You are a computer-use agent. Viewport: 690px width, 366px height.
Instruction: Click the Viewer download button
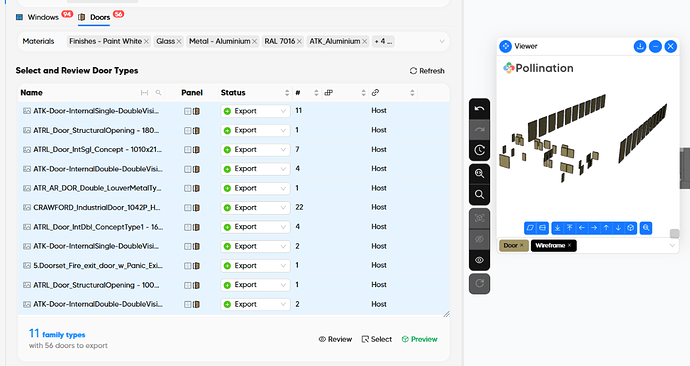point(640,46)
